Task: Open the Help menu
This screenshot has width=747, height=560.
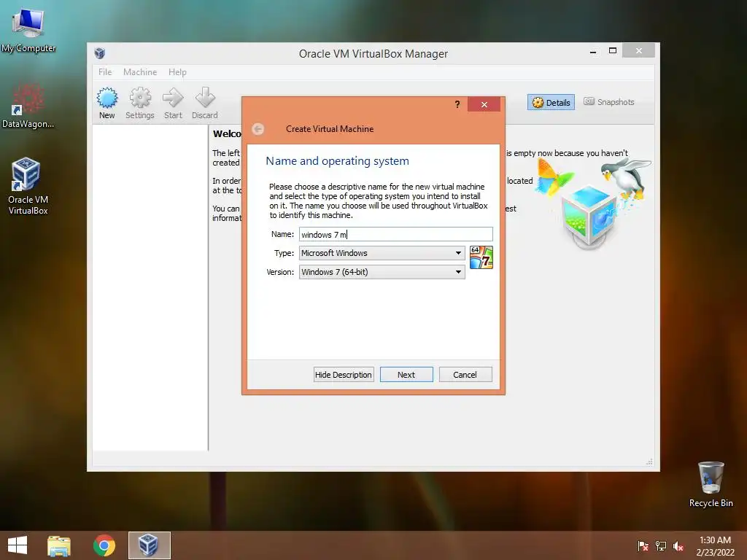Action: (x=177, y=72)
